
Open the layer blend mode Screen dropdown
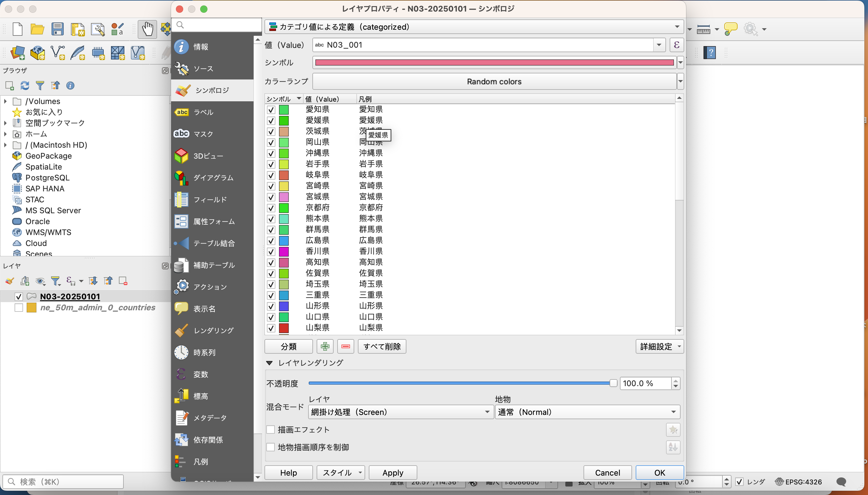pyautogui.click(x=400, y=412)
